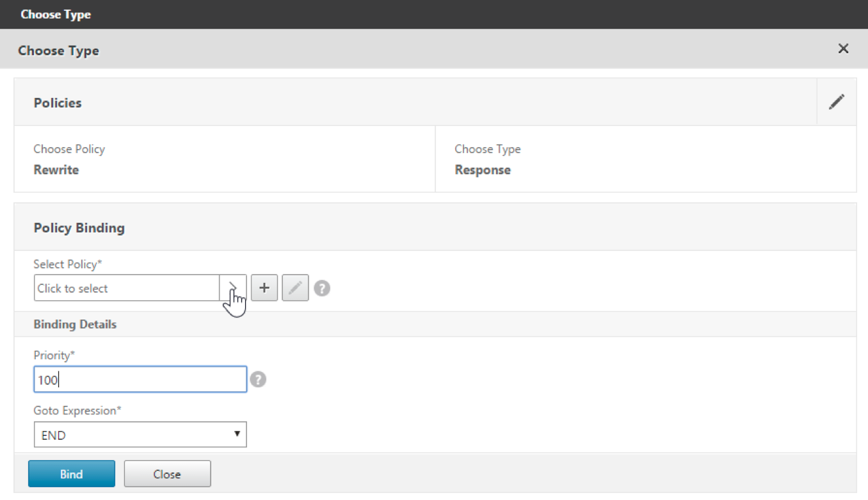The height and width of the screenshot is (500, 868).
Task: Click the Select Policy field label
Action: pos(67,264)
